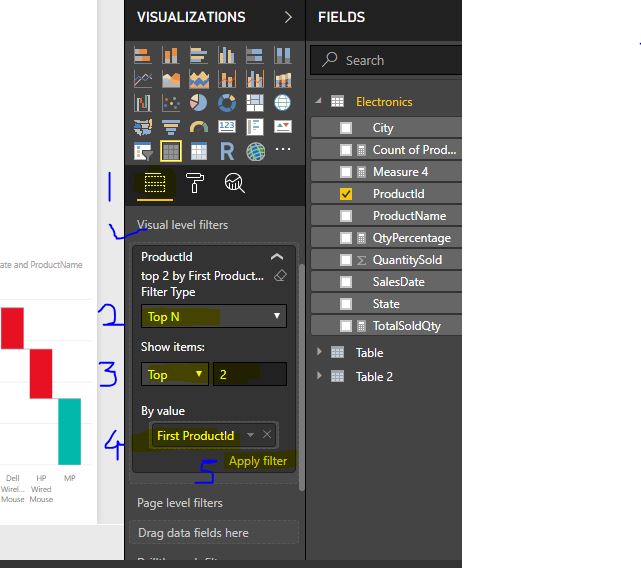This screenshot has width=641, height=568.
Task: Check the QuantitySold field
Action: pyautogui.click(x=346, y=260)
